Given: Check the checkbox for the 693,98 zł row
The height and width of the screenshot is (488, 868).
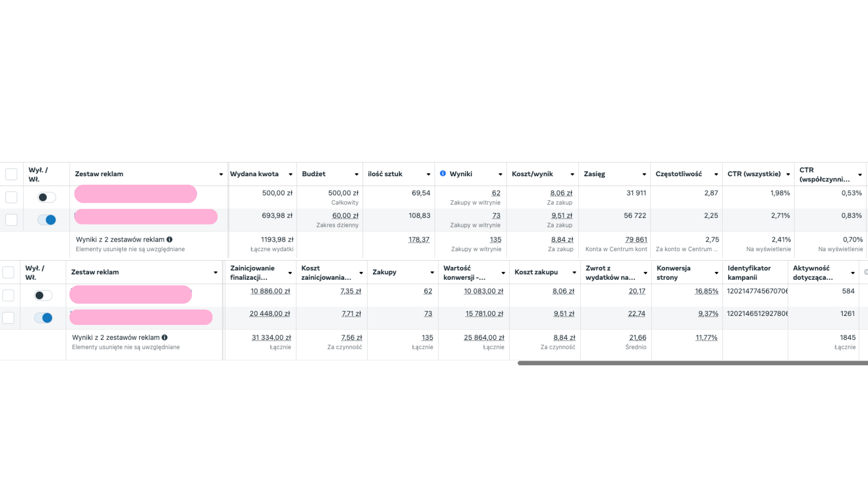Looking at the screenshot, I should tap(11, 220).
